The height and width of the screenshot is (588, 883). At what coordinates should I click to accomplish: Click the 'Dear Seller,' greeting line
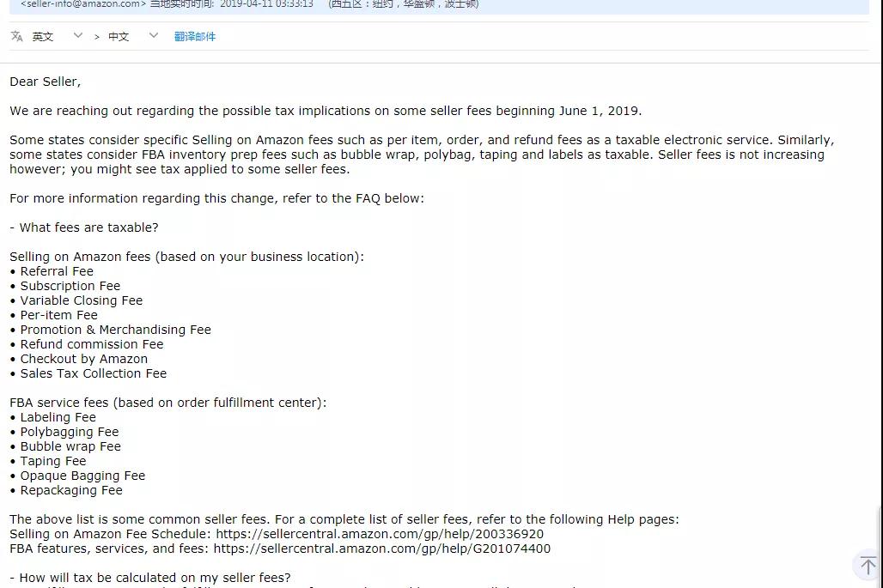tap(45, 82)
